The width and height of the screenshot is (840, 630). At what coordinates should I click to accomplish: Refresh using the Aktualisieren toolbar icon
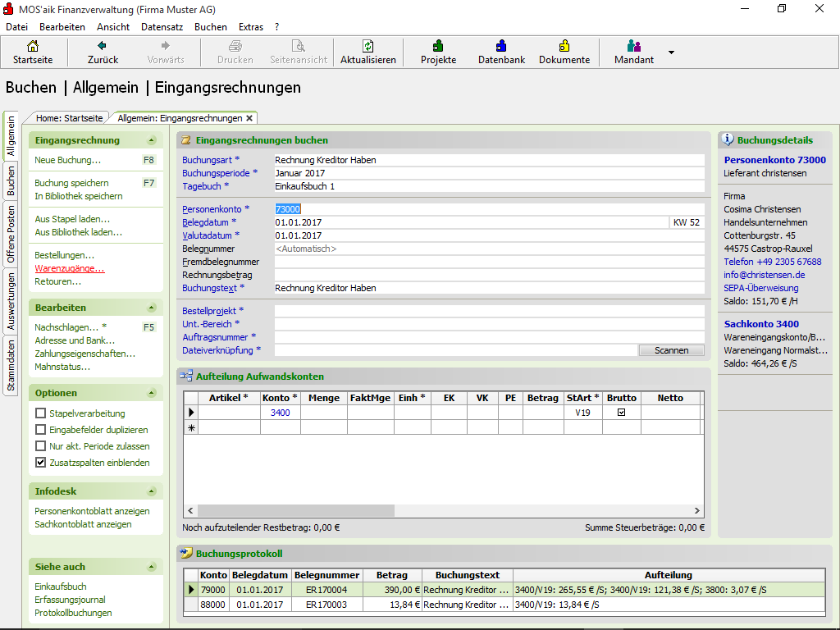(x=368, y=47)
